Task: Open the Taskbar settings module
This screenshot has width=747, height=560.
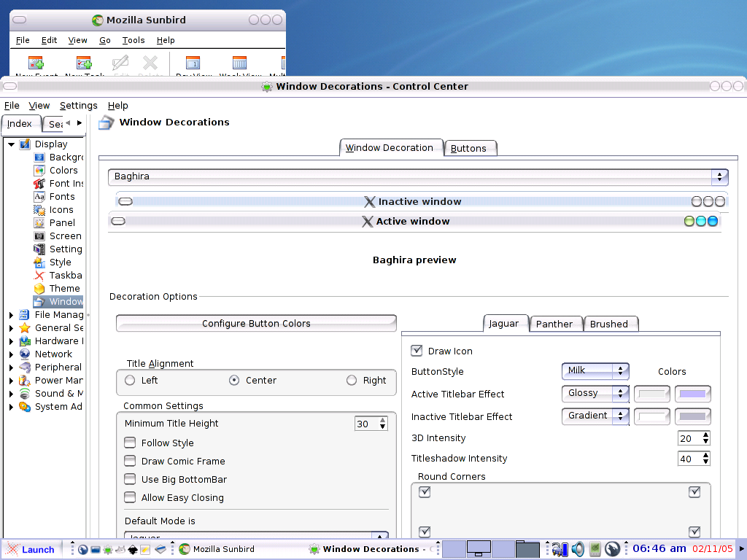Action: 58,275
